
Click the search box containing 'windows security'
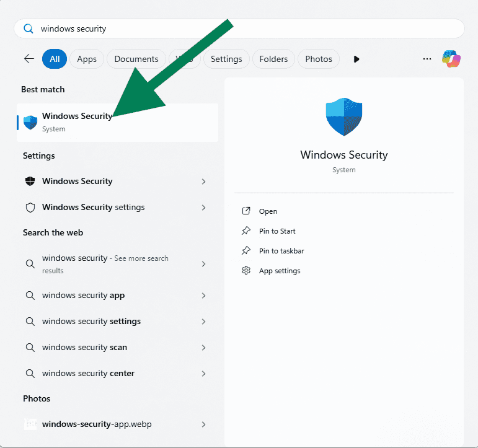point(239,29)
